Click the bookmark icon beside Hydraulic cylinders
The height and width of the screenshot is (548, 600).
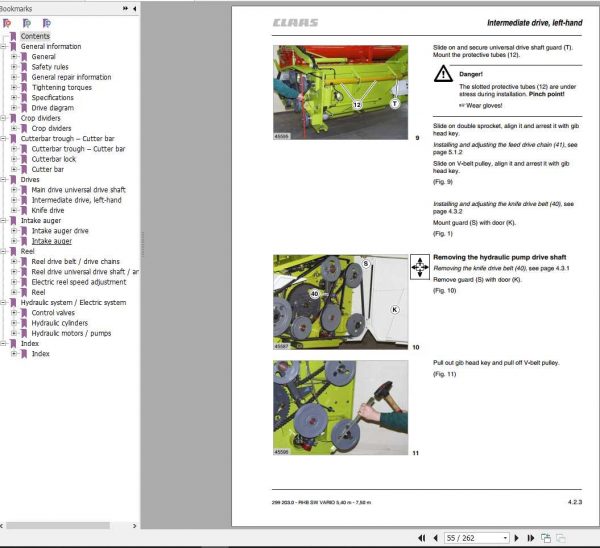click(24, 323)
